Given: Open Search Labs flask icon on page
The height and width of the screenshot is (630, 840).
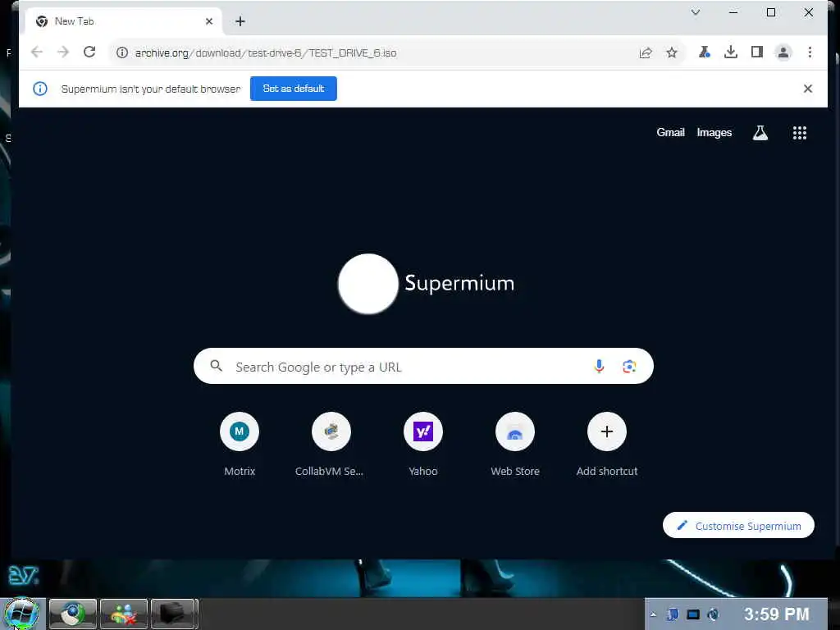Looking at the screenshot, I should click(x=760, y=132).
